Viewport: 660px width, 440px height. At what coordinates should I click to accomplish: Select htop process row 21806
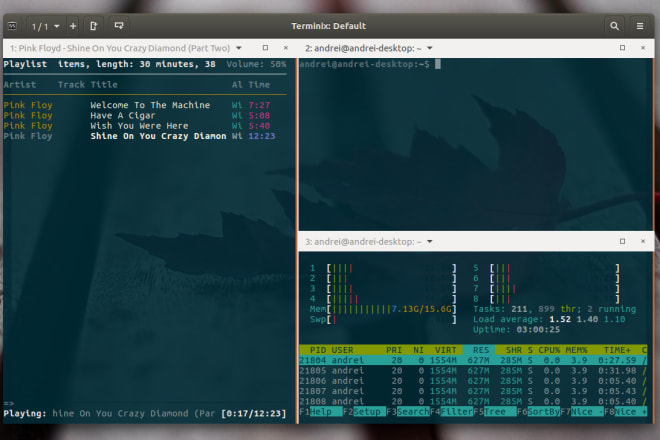coord(473,381)
